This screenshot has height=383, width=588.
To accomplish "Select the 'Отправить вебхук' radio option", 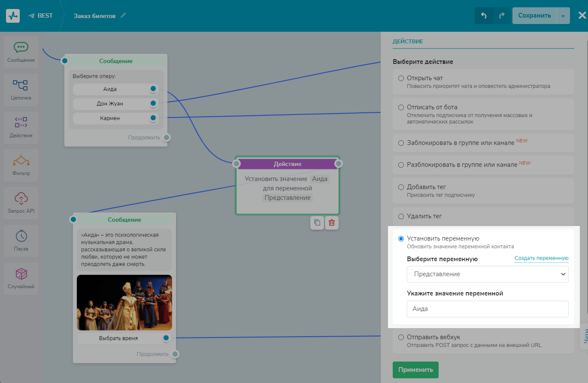I will tap(401, 337).
